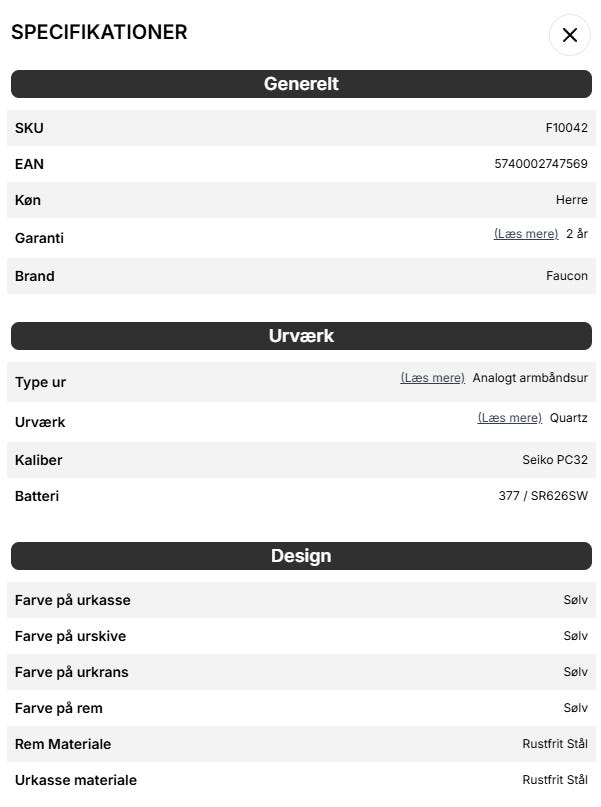Select the Generelt section header

[x=301, y=84]
